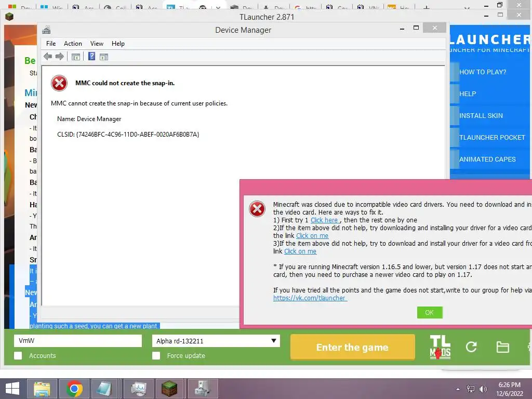Enable the Force update checkbox
Screen dimensions: 532x399
pyautogui.click(x=156, y=355)
